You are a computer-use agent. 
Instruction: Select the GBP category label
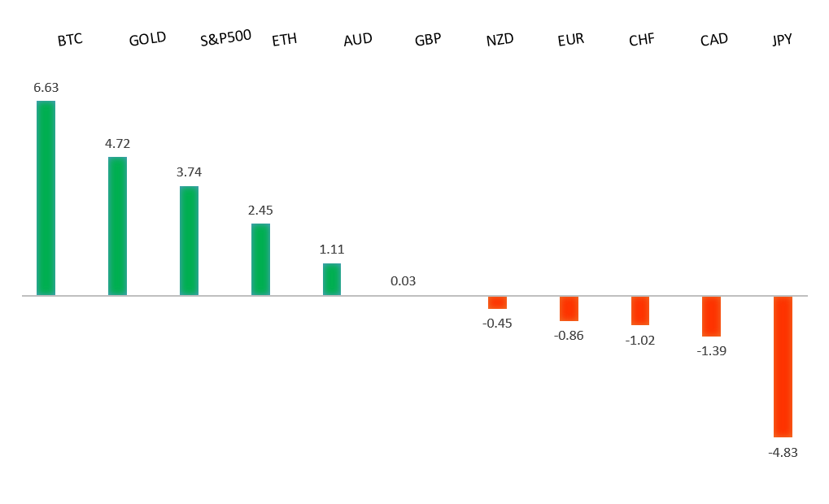428,39
